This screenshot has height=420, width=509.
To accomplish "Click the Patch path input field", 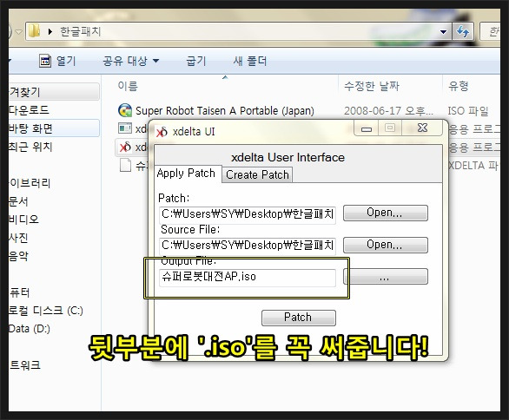I will (x=248, y=214).
